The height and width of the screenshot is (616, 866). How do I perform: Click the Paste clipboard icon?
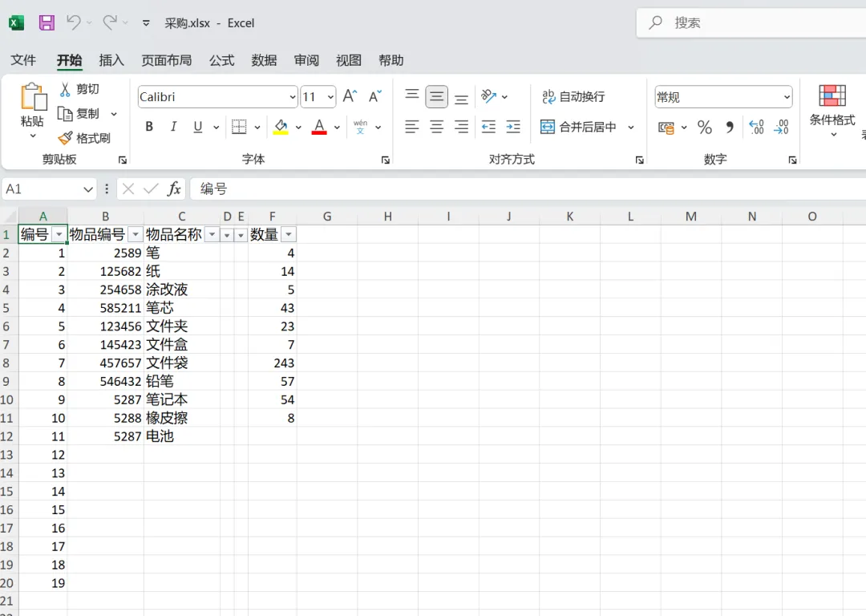[x=33, y=97]
